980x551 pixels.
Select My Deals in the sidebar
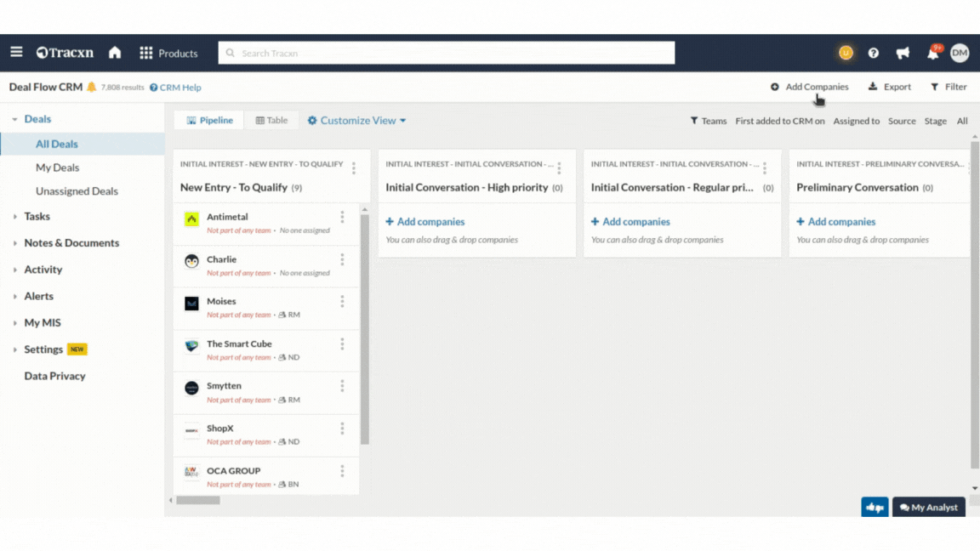pos(57,168)
